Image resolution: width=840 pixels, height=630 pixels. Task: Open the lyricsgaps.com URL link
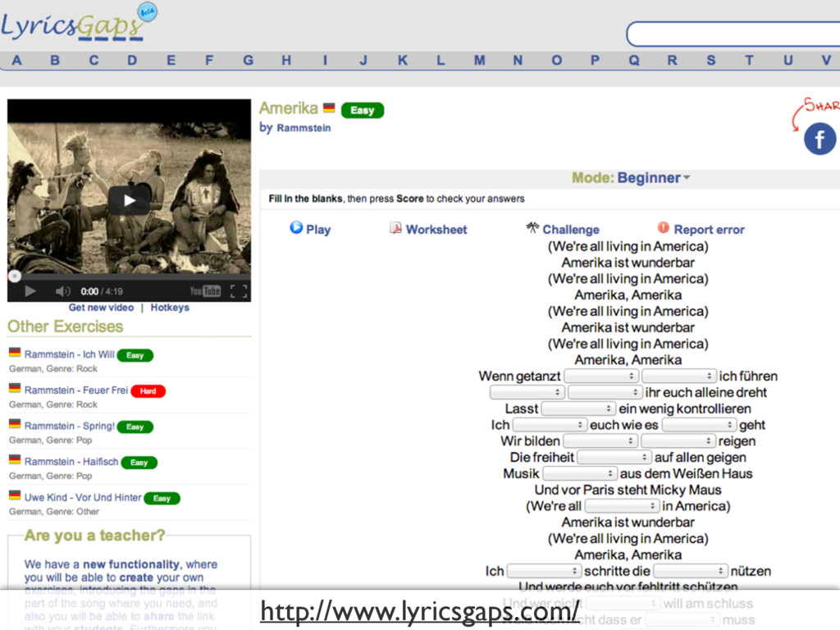419,611
